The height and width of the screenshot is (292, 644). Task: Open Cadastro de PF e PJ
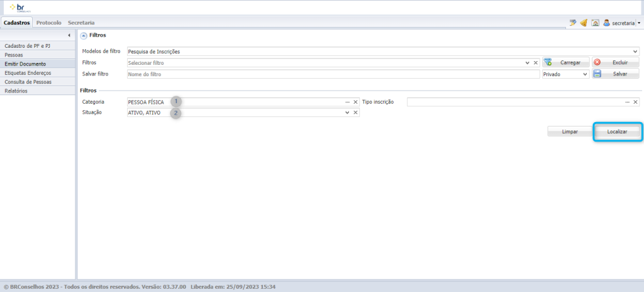point(38,46)
